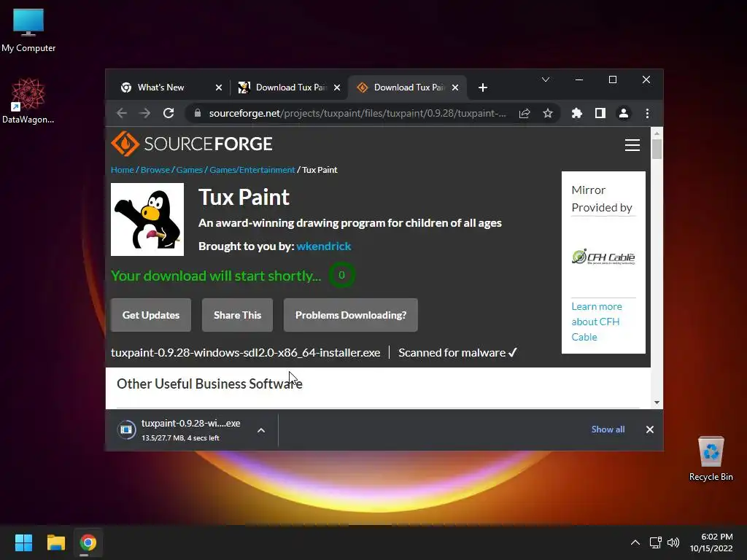
Task: Click the Tux Paint penguin logo
Action: coord(147,219)
